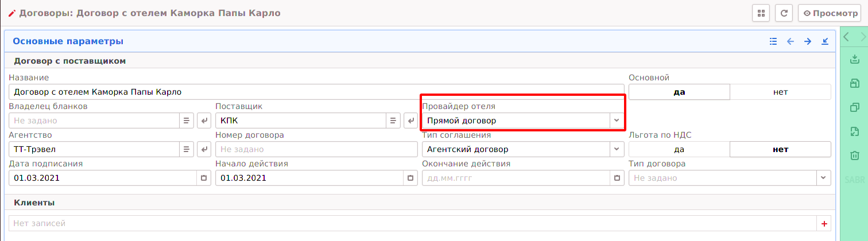Click the list icon in Поставщик field

pos(393,120)
